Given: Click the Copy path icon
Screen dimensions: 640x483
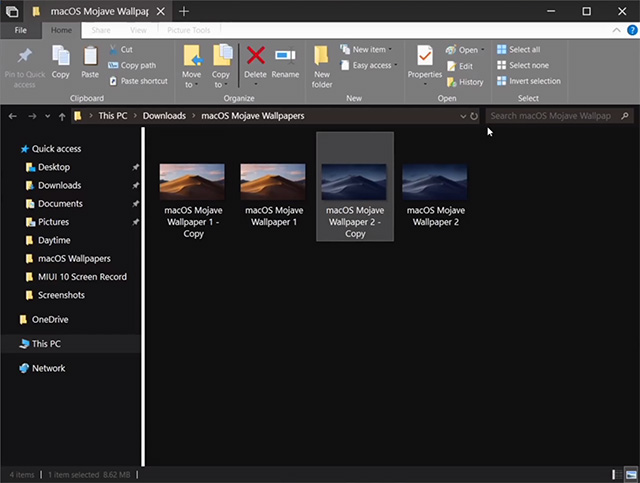Looking at the screenshot, I should (x=113, y=65).
